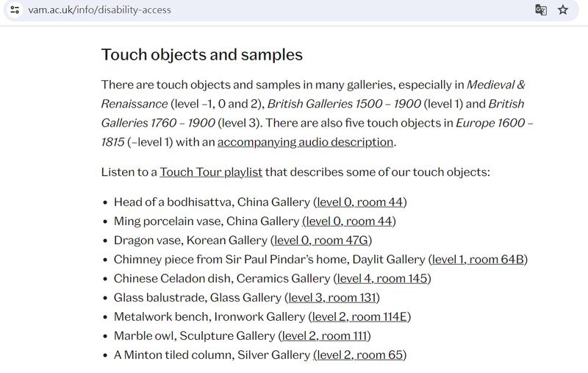Open the Touch Tour playlist link
Image resolution: width=588 pixels, height=373 pixels.
coord(211,172)
